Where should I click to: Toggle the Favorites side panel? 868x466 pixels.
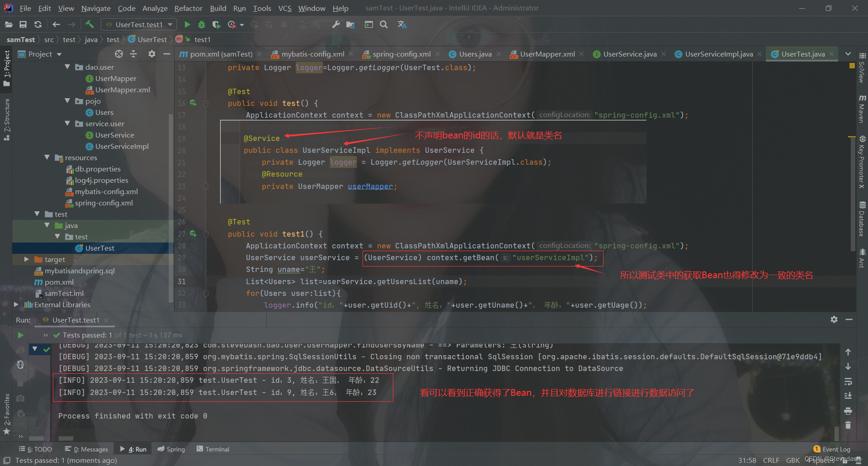6,414
